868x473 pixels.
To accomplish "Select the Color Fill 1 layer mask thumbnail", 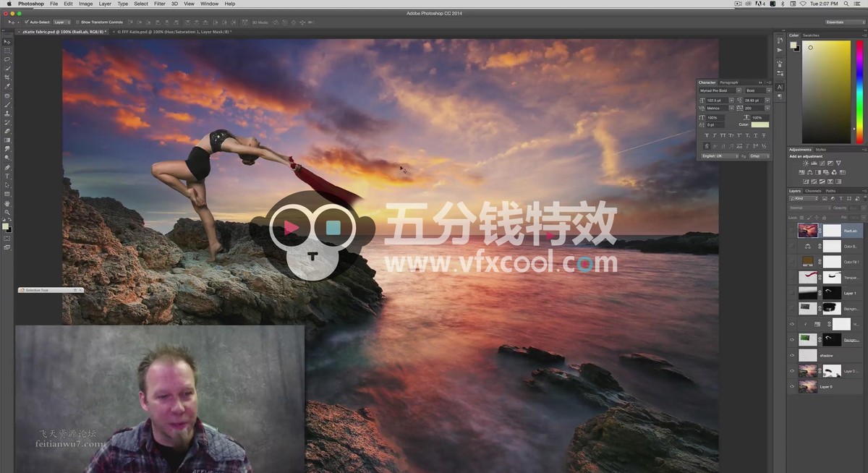I will (833, 262).
